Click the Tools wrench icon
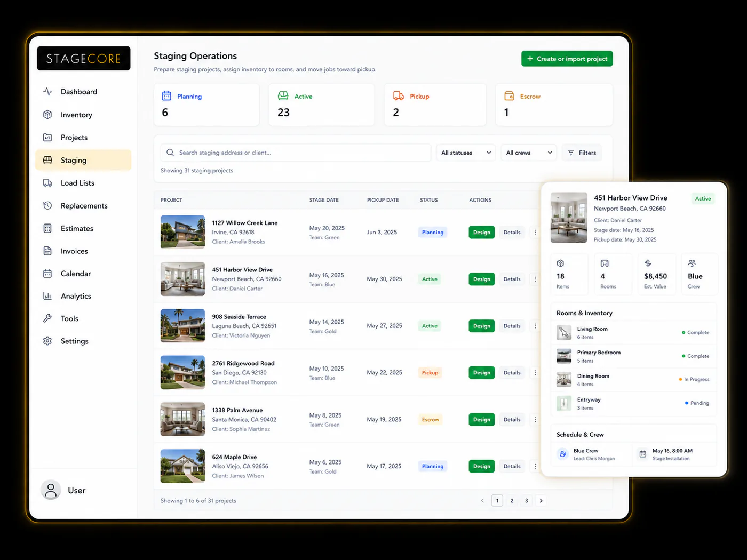The height and width of the screenshot is (560, 747). (x=47, y=318)
